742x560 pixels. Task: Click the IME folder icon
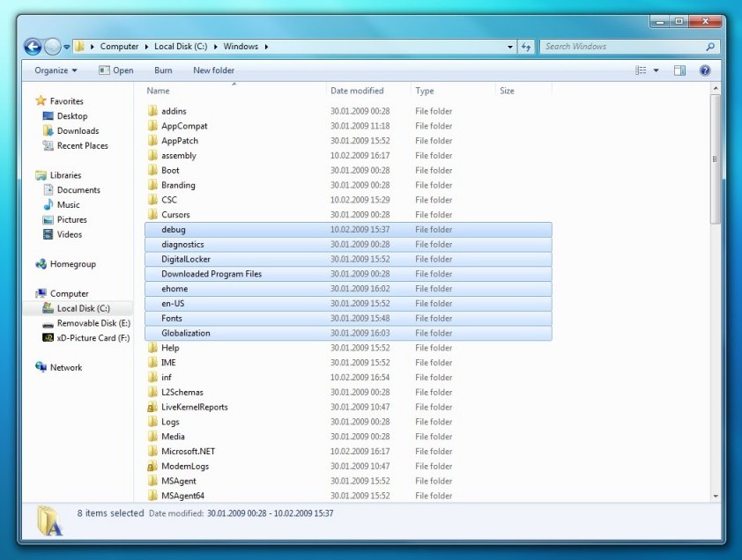pos(152,362)
